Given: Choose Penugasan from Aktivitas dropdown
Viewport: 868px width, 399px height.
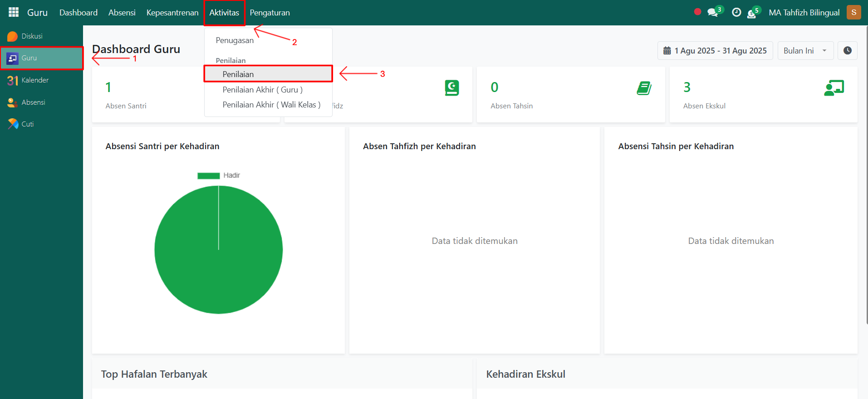Looking at the screenshot, I should pyautogui.click(x=235, y=40).
